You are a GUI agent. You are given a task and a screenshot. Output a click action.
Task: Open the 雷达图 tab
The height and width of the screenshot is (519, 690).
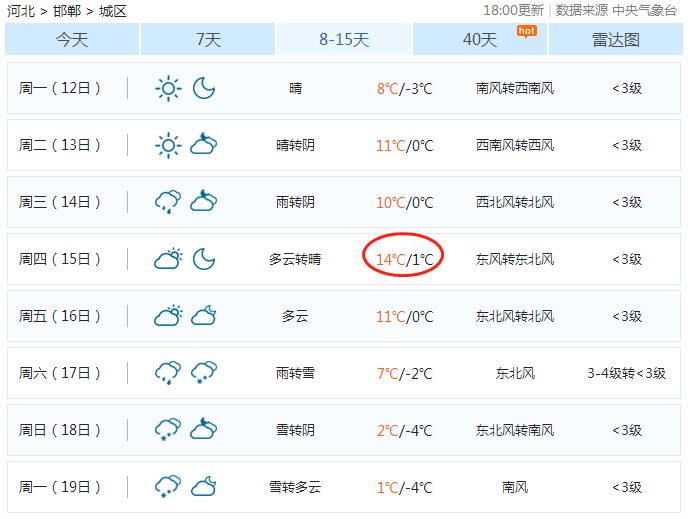[x=616, y=40]
